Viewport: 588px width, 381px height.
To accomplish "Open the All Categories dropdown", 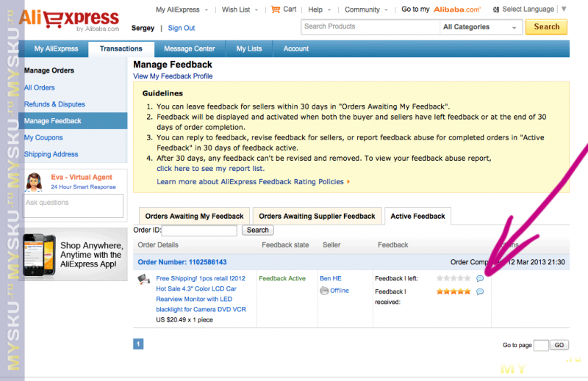I will tap(481, 27).
